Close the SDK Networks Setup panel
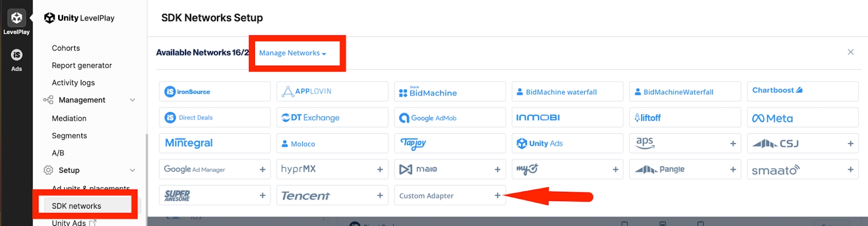 [851, 52]
